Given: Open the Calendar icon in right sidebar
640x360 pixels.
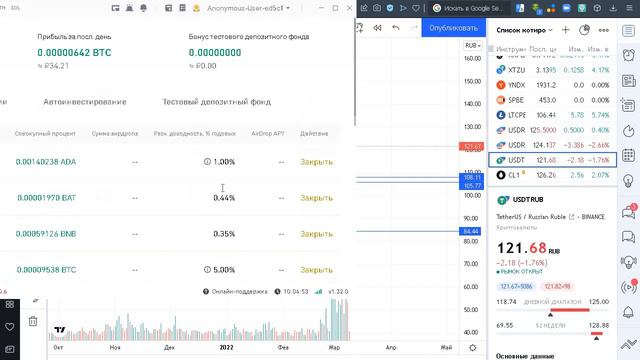Looking at the screenshot, I should click(629, 156).
